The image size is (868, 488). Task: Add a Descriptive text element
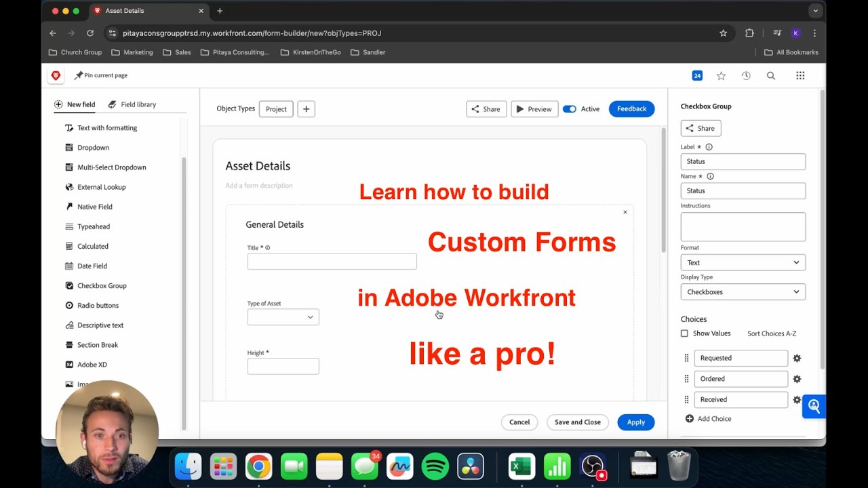[x=94, y=325]
